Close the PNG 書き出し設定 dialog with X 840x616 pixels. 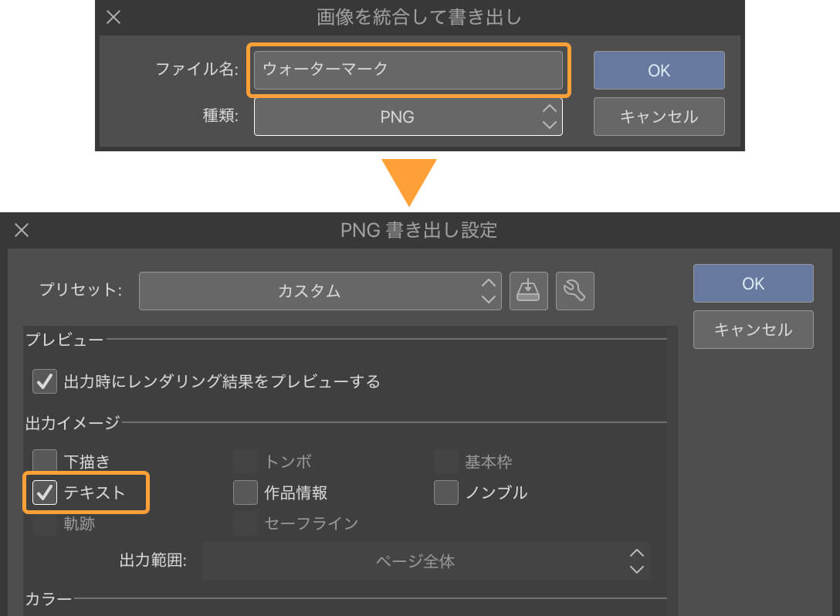point(22,229)
